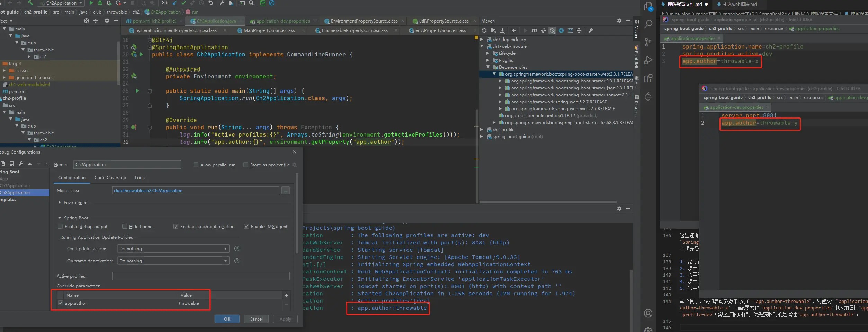Check Allow parallel run option
Image resolution: width=868 pixels, height=332 pixels.
click(196, 165)
